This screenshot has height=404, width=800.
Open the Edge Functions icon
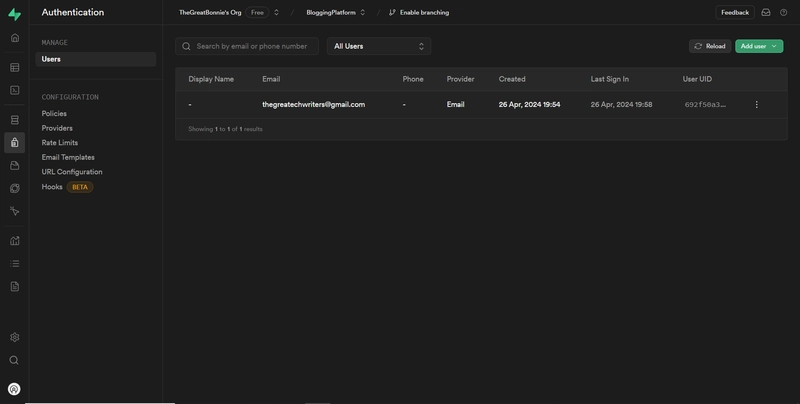15,188
